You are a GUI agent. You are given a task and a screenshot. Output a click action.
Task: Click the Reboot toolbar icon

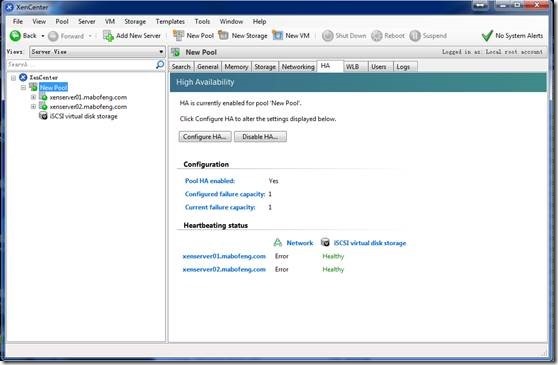coord(377,36)
